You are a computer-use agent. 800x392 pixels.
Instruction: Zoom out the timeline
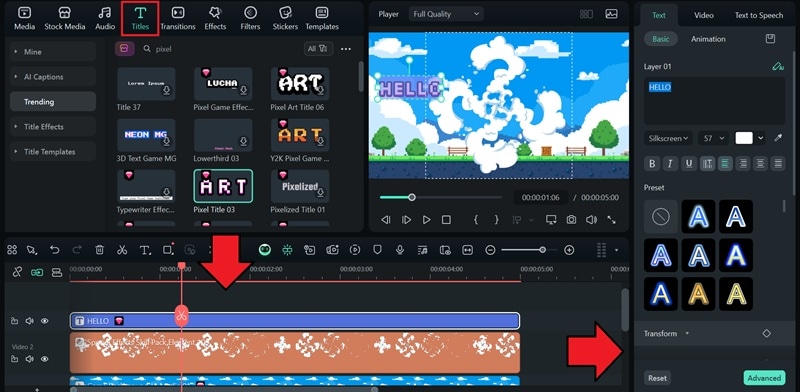click(x=490, y=250)
